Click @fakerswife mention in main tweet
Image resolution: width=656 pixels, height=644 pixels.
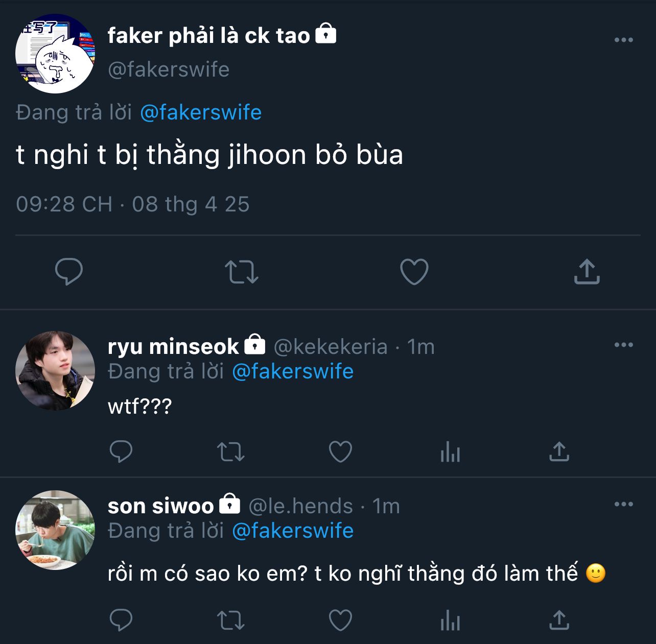coord(200,112)
